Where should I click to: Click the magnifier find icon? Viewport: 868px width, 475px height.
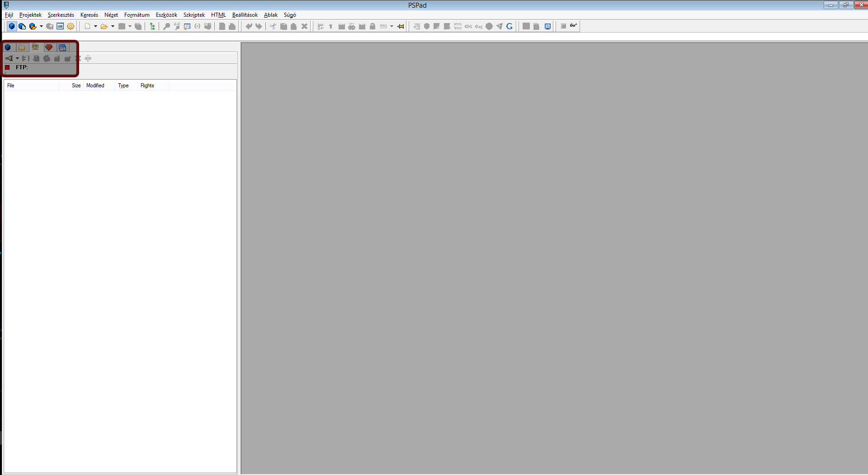tap(166, 26)
